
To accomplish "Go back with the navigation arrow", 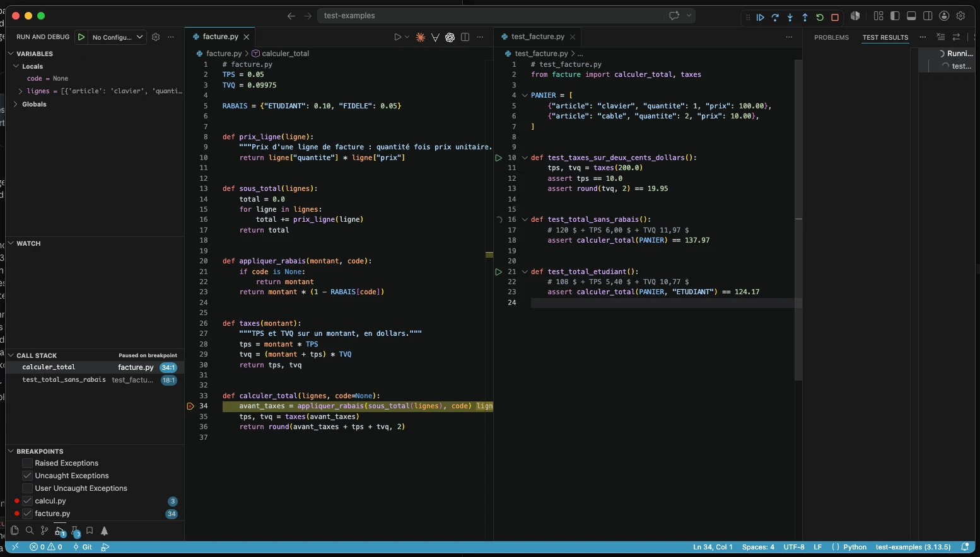I will pos(291,16).
